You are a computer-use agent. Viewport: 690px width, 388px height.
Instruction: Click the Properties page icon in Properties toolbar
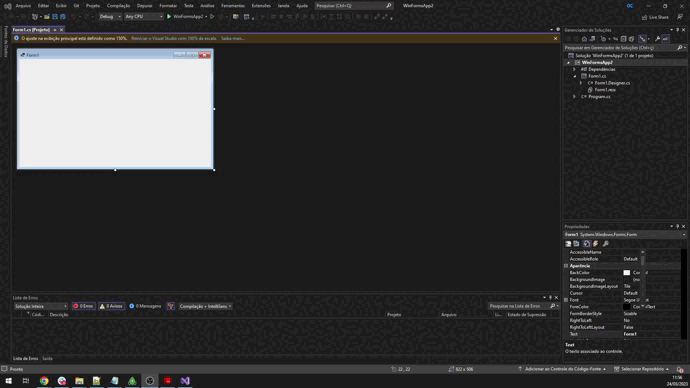click(x=587, y=244)
